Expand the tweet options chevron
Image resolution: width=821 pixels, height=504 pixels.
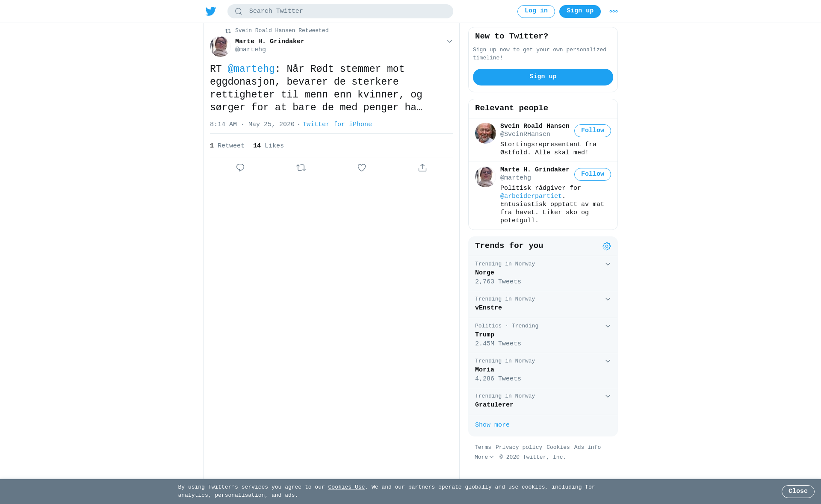pos(449,41)
